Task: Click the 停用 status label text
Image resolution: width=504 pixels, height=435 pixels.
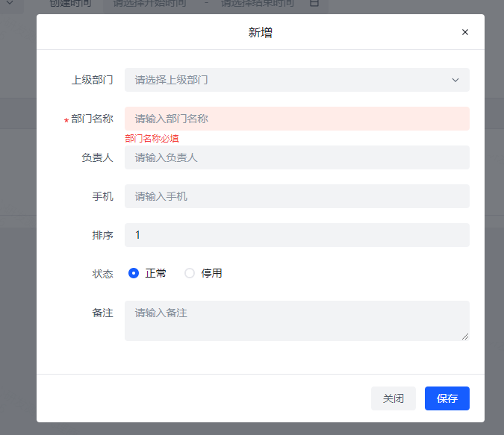Action: [x=211, y=273]
